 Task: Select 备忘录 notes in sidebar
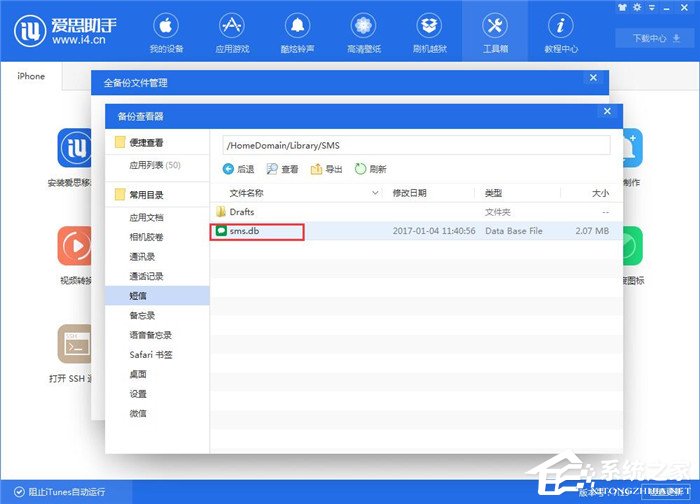[157, 315]
